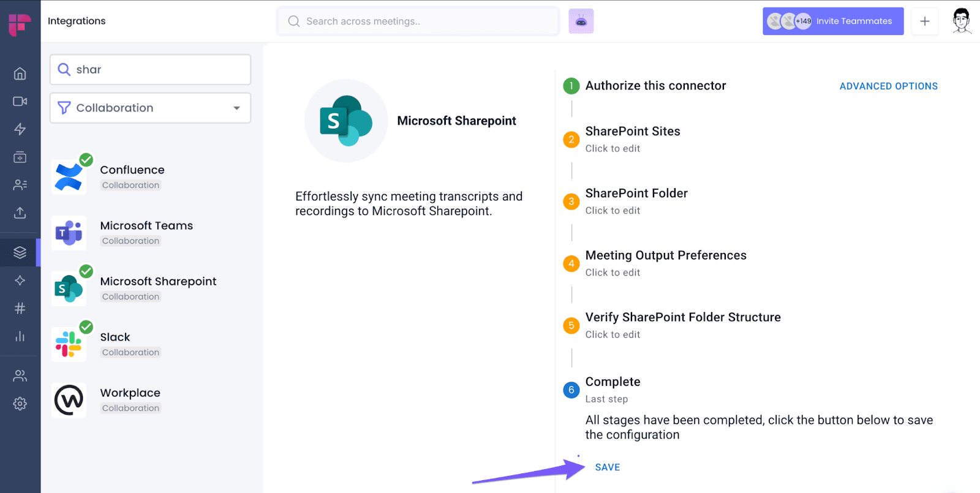This screenshot has width=980, height=493.
Task: Click Collaboration tag under Confluence
Action: click(x=130, y=185)
